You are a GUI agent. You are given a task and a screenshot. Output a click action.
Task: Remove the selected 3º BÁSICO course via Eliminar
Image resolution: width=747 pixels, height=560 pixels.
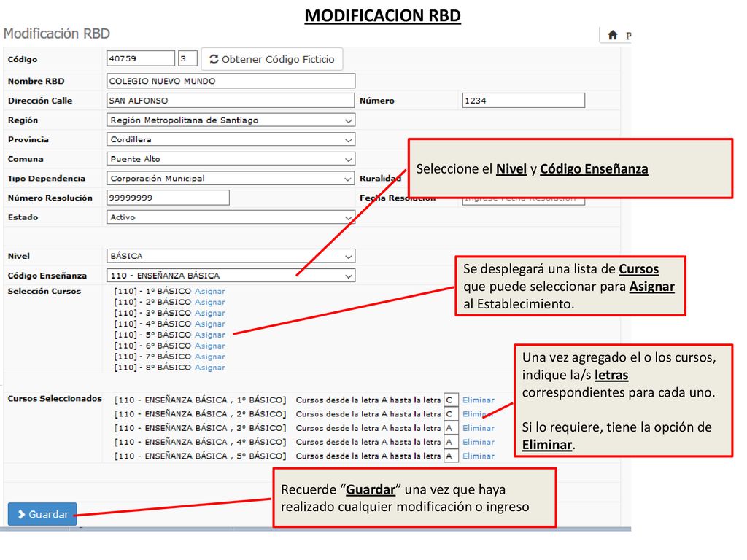(x=479, y=429)
